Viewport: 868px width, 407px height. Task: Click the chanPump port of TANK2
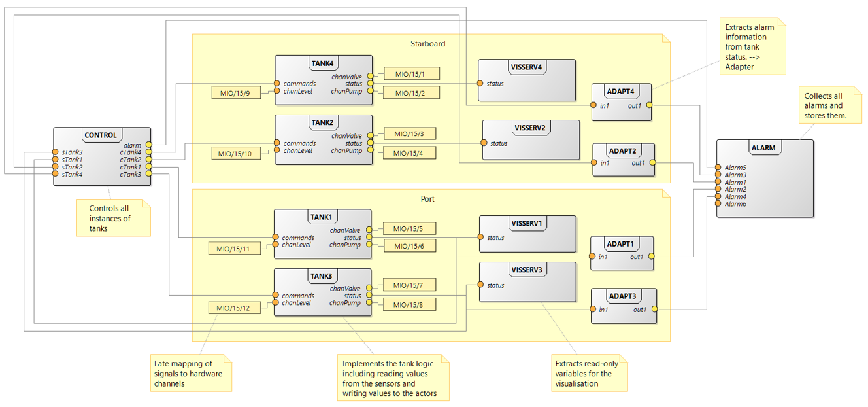point(369,150)
